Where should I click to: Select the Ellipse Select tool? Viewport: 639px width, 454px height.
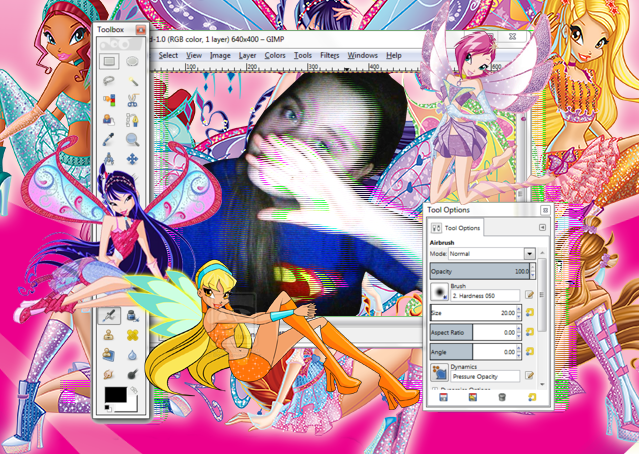tap(132, 62)
